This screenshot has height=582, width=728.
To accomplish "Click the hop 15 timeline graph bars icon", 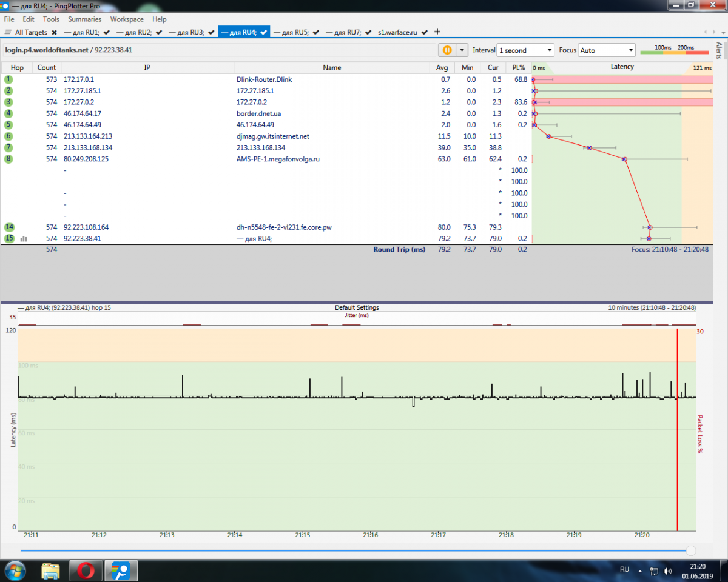I will 24,238.
